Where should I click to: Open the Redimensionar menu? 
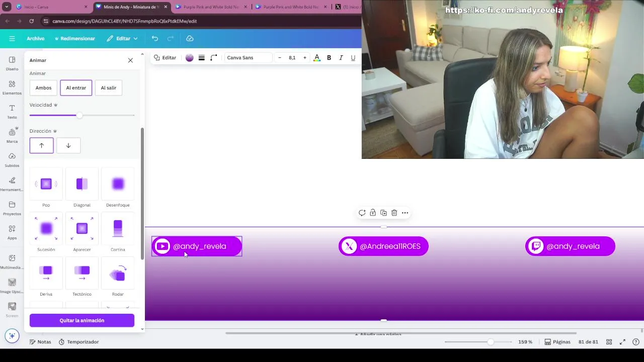tap(75, 38)
